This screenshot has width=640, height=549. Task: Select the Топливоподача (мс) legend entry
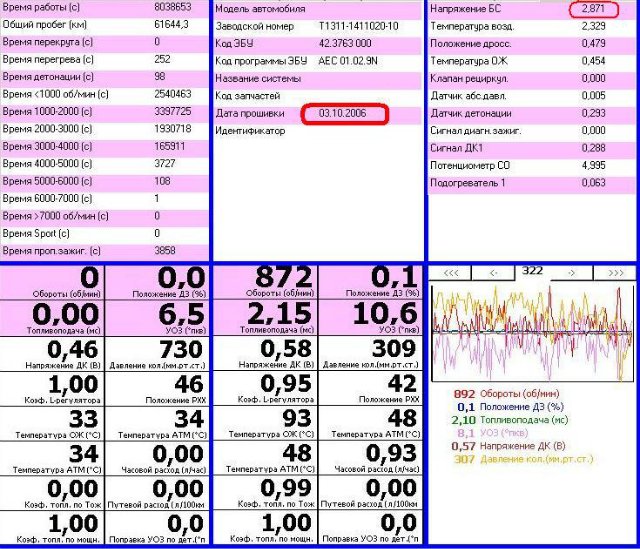[x=524, y=420]
